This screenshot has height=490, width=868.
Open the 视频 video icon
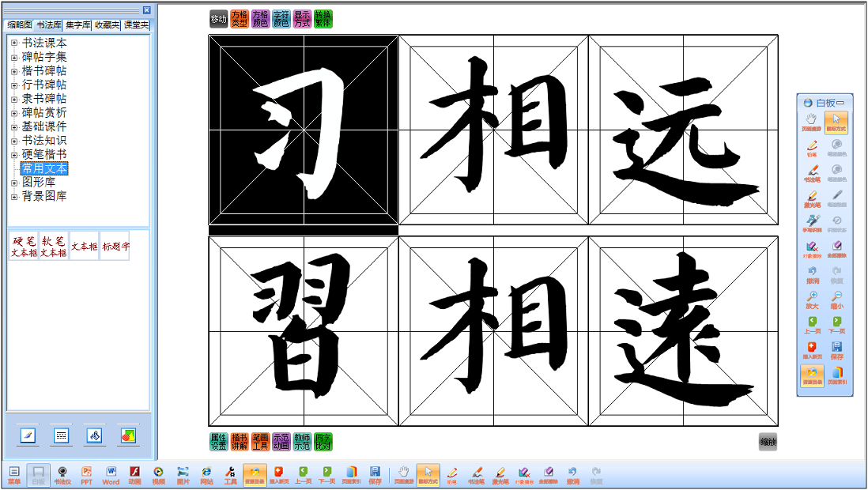pos(158,474)
